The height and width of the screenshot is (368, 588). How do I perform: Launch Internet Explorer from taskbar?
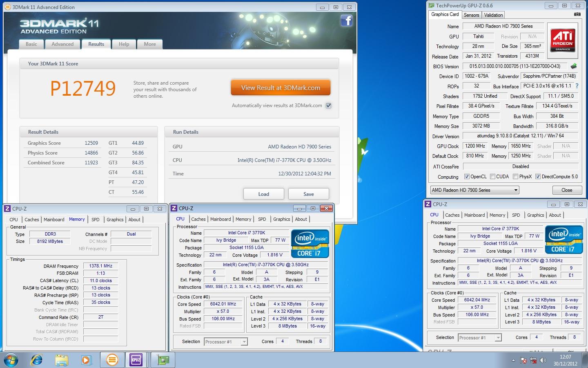point(37,360)
